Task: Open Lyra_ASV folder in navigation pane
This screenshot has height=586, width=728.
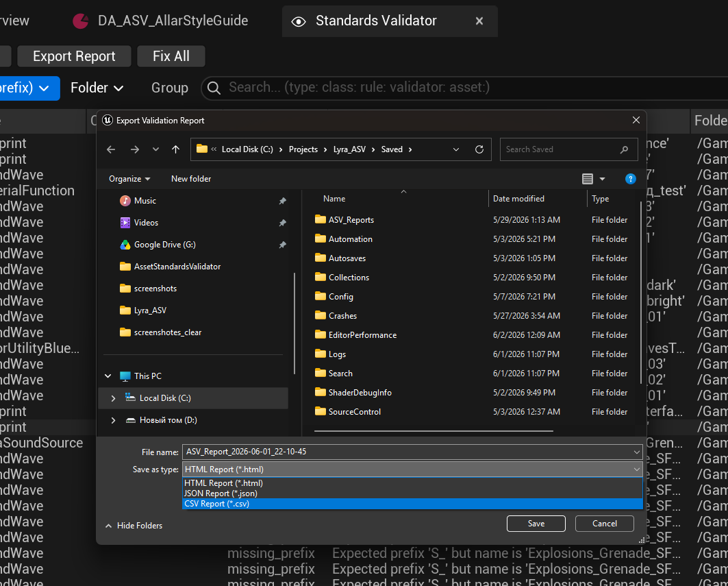Action: 150,310
